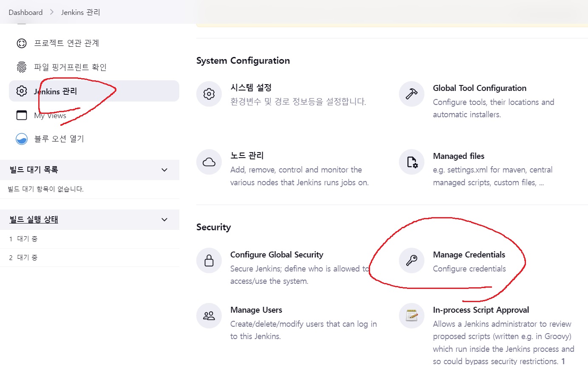Image resolution: width=588 pixels, height=365 pixels.
Task: Open Global Tool Configuration
Action: point(480,88)
